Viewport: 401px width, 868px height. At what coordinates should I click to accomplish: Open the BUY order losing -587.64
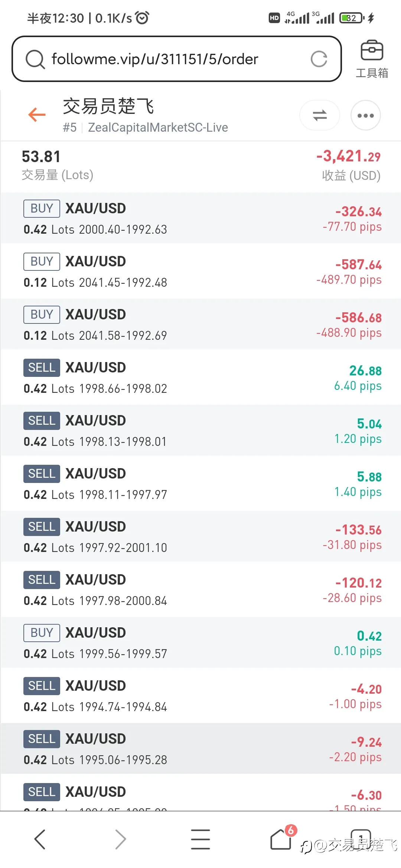pyautogui.click(x=200, y=272)
